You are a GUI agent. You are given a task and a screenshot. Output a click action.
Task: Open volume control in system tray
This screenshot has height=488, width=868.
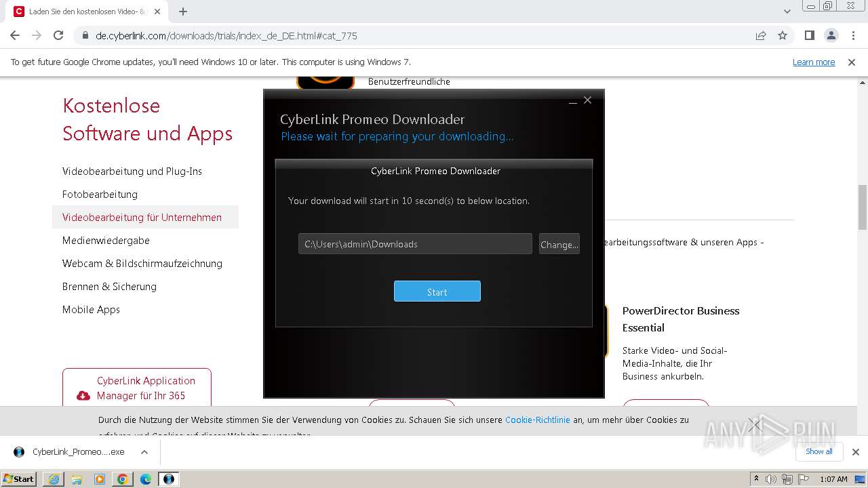coord(771,479)
